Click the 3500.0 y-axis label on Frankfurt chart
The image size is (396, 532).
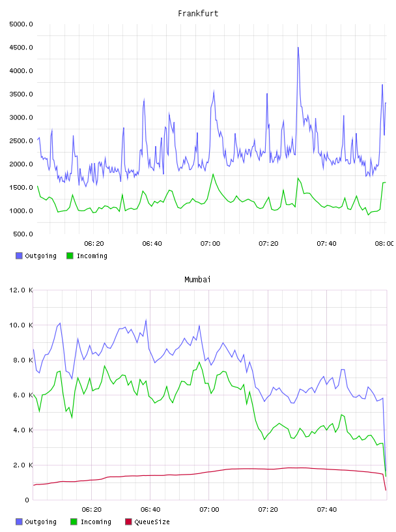(21, 95)
